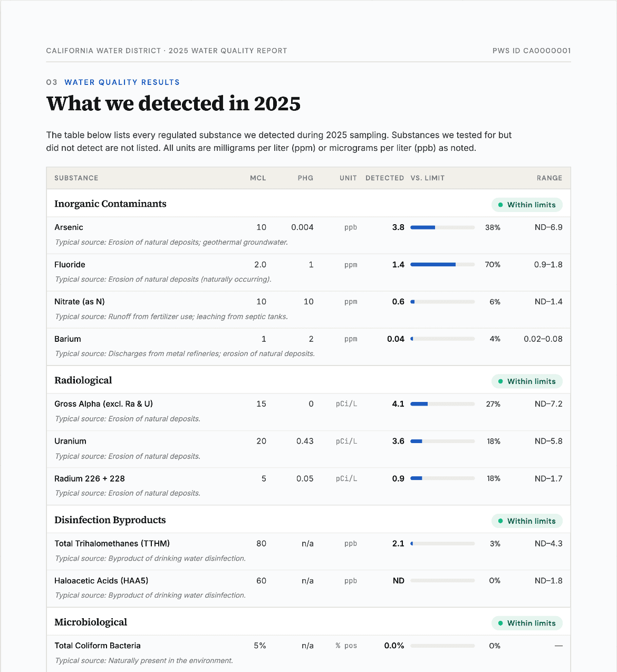This screenshot has width=617, height=672.
Task: Click Fluoride's 70% detection level bar
Action: coord(442,264)
